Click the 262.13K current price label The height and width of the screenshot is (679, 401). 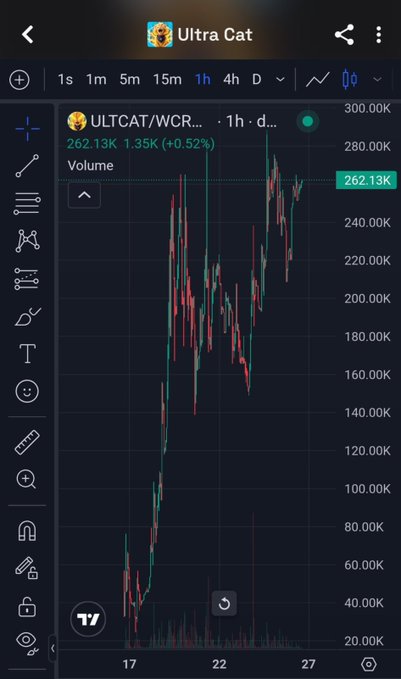pyautogui.click(x=367, y=180)
